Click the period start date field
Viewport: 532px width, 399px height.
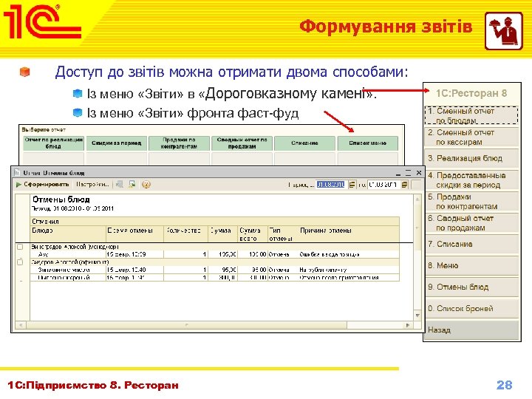point(332,184)
